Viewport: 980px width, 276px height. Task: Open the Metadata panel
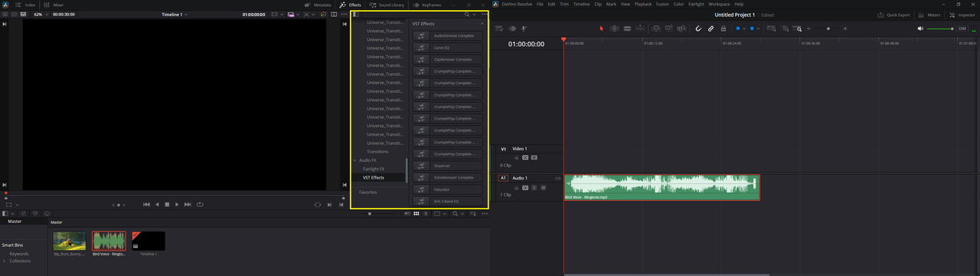tap(318, 5)
